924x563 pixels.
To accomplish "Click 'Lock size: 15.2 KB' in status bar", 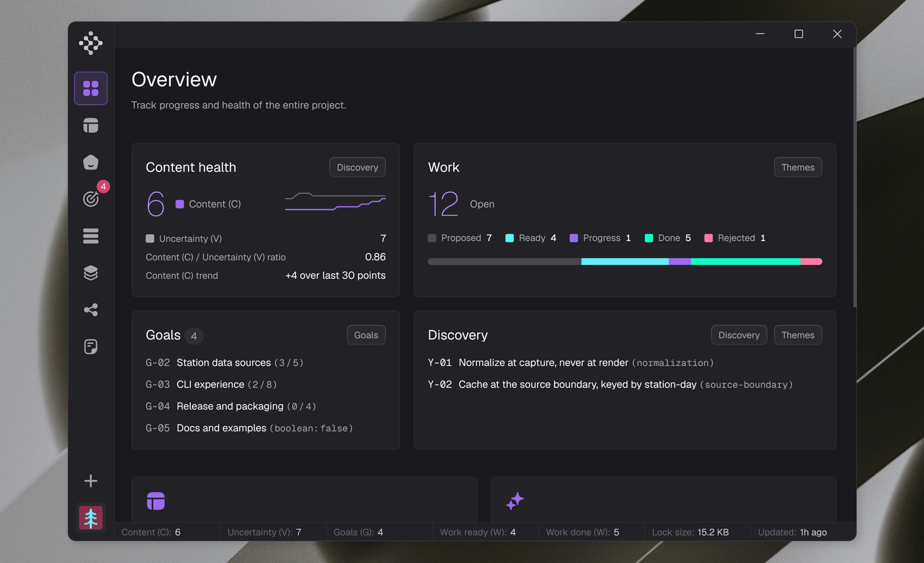I will coord(690,532).
